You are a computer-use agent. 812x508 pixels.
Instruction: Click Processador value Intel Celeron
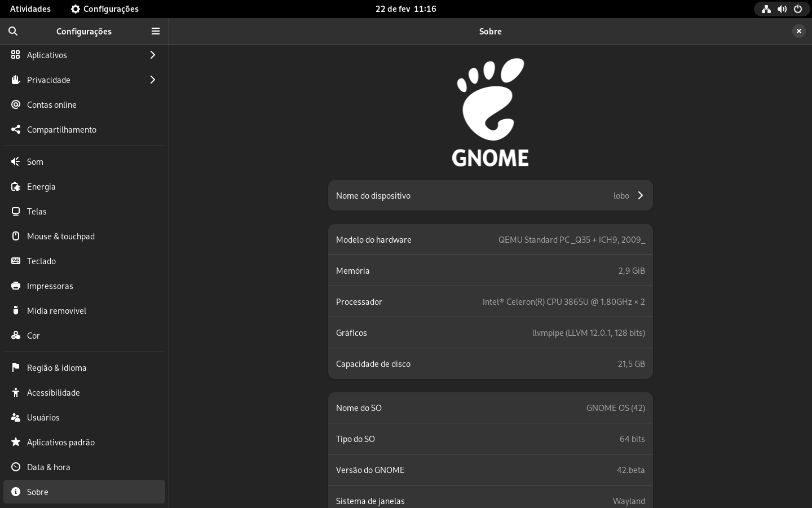click(x=564, y=302)
